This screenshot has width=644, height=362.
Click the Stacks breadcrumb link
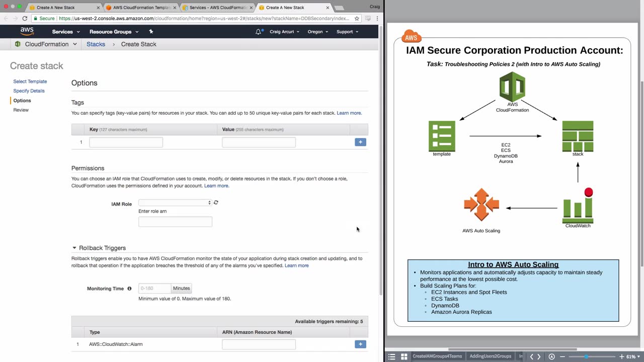[96, 44]
